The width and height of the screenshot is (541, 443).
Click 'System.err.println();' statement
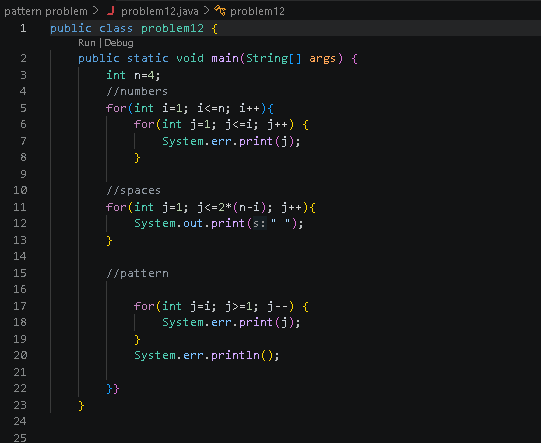click(x=207, y=355)
